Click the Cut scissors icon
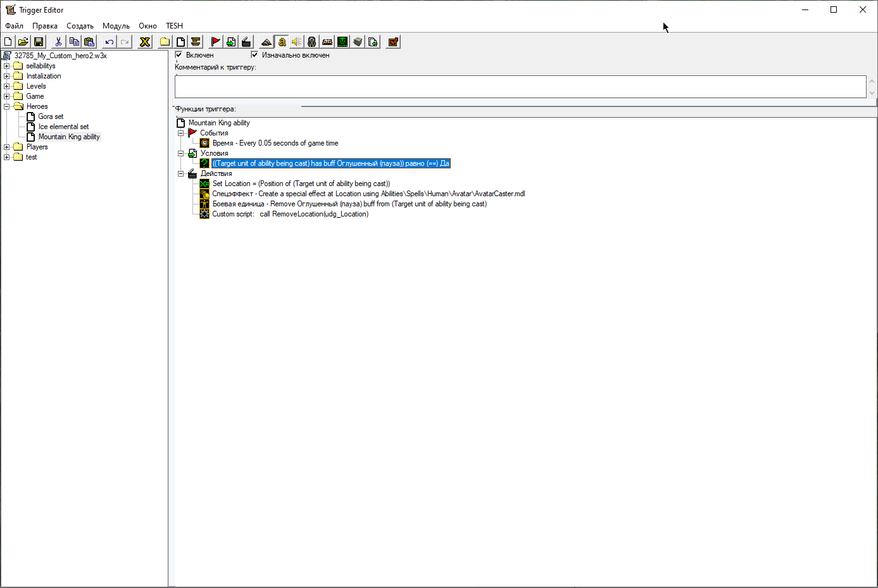This screenshot has height=588, width=878. point(58,42)
